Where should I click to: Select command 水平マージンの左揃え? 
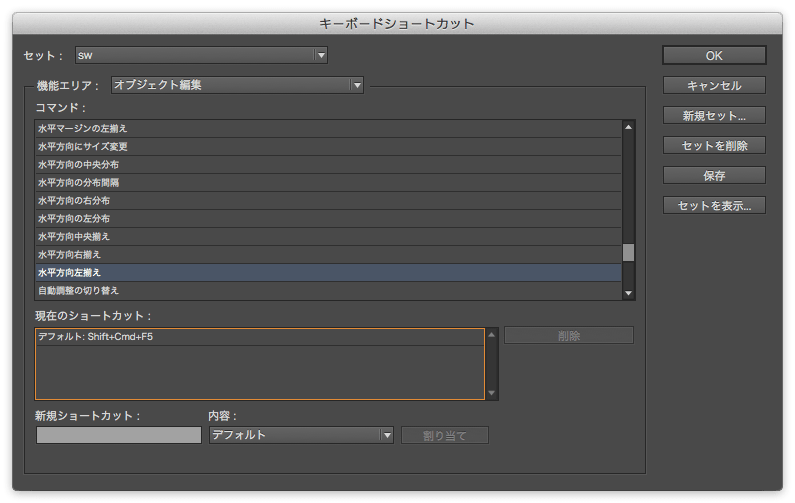point(328,129)
